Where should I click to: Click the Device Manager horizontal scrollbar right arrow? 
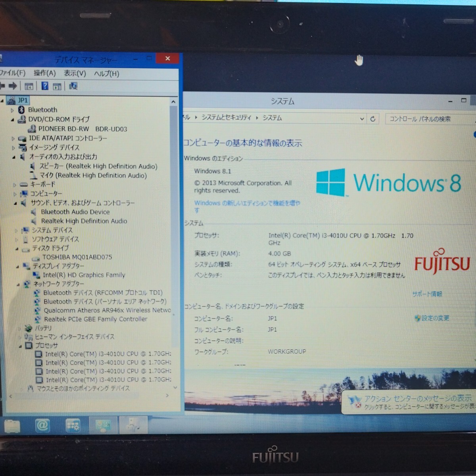(x=167, y=395)
